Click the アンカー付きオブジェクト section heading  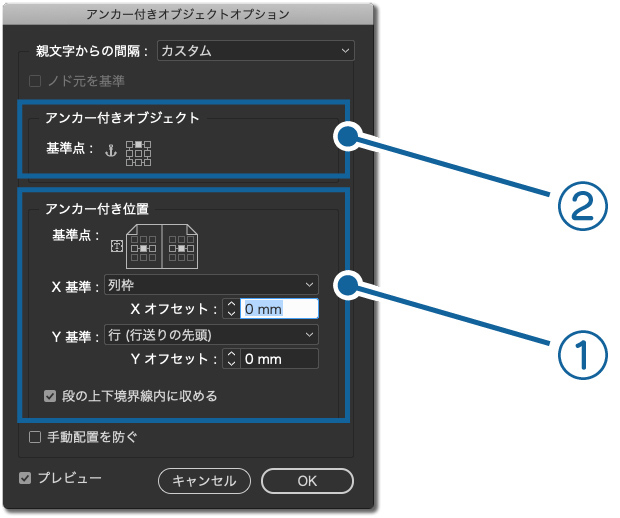click(x=122, y=118)
